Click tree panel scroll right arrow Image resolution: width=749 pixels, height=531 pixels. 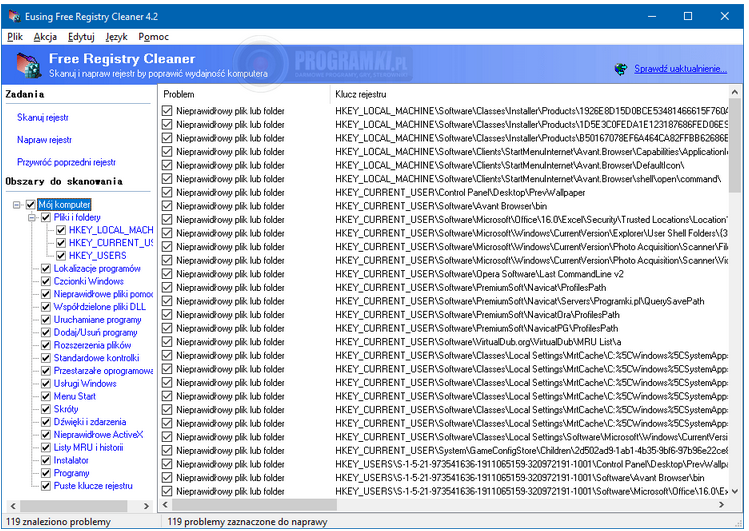coord(146,506)
